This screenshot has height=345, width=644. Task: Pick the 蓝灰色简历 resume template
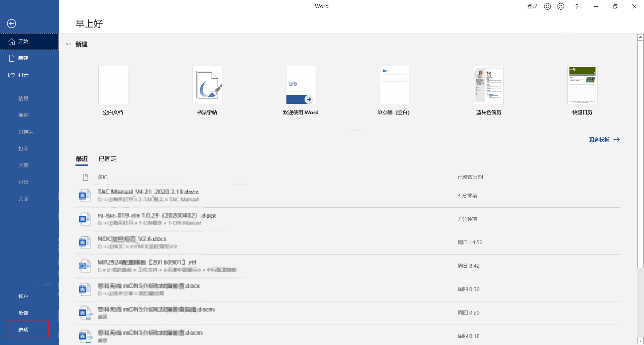point(489,90)
